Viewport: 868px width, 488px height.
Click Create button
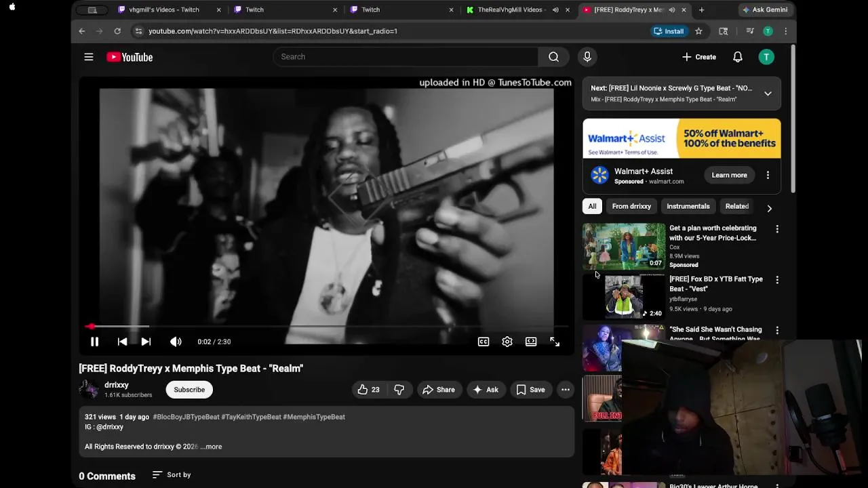pos(699,57)
